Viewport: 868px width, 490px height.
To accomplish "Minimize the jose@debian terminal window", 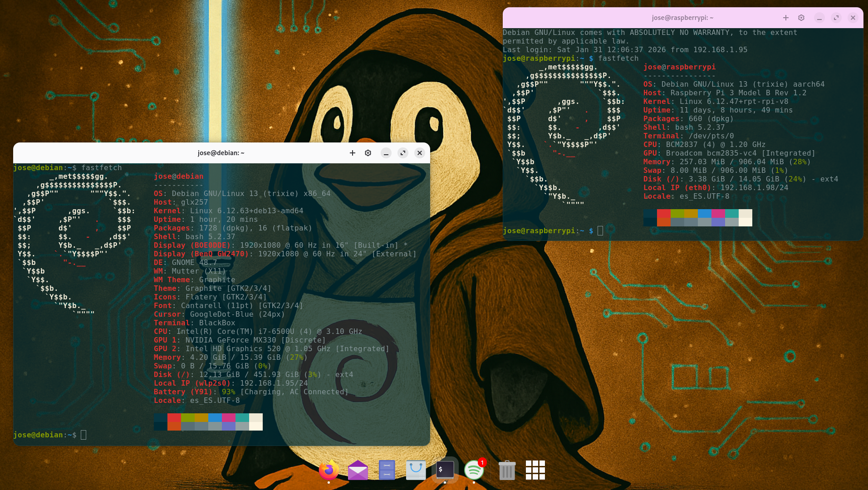I will [386, 153].
